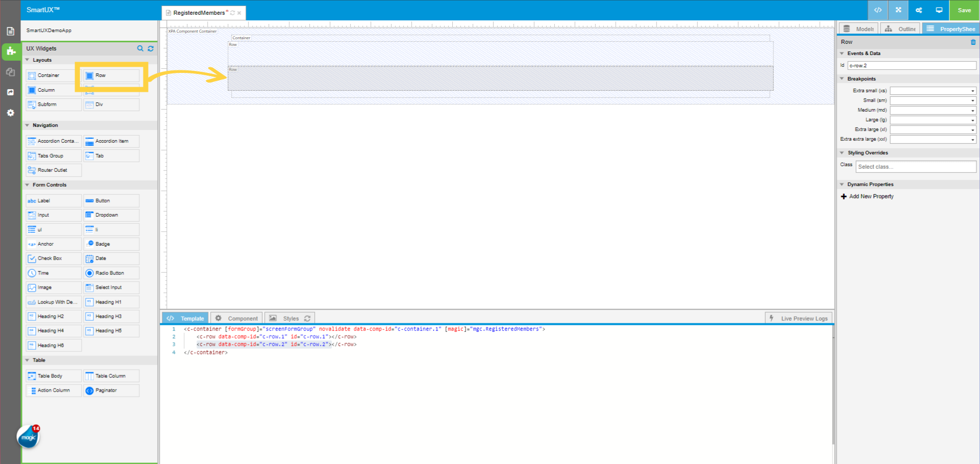
Task: Click the Select class input field
Action: (x=916, y=167)
